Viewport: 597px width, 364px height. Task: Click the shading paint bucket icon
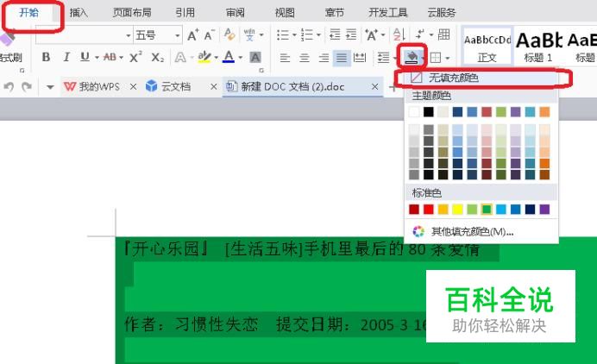point(412,57)
